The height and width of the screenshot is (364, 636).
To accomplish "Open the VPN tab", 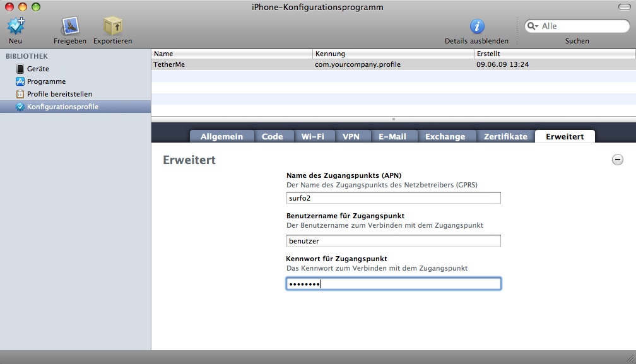I will tap(351, 136).
